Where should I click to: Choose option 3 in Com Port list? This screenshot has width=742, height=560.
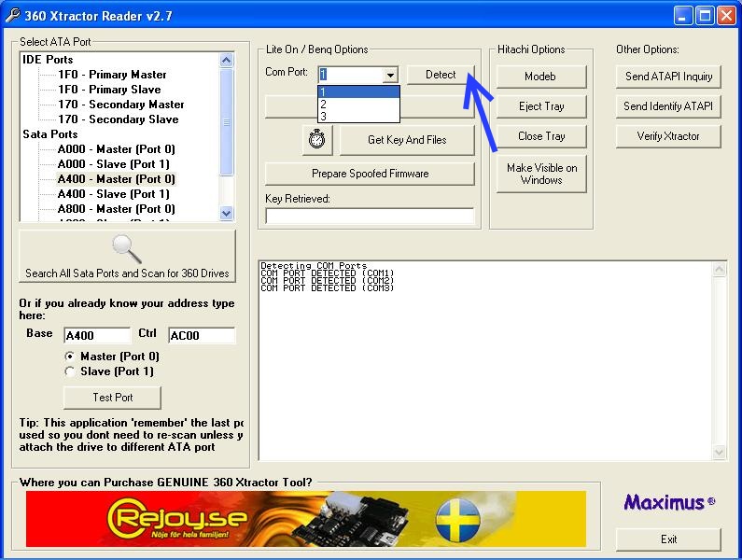tap(358, 116)
